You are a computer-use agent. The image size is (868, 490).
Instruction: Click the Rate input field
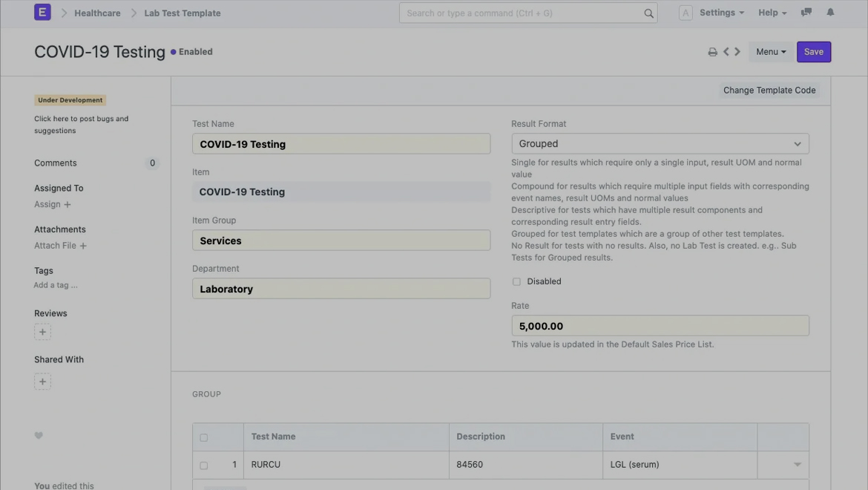tap(660, 326)
